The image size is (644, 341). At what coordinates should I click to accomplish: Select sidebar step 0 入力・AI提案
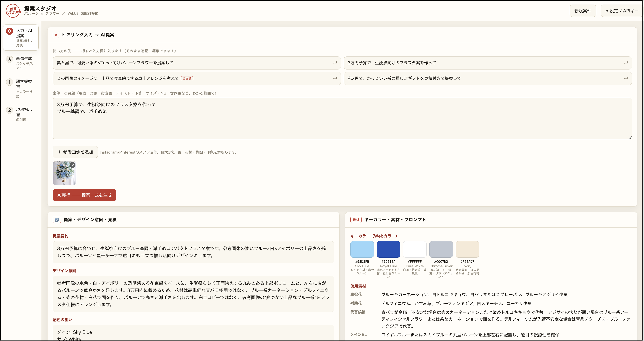pos(21,37)
